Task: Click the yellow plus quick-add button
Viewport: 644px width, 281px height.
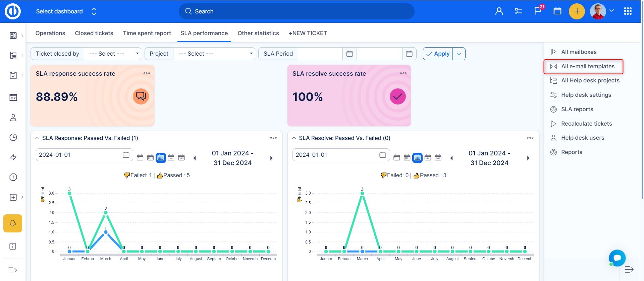Action: 577,11
